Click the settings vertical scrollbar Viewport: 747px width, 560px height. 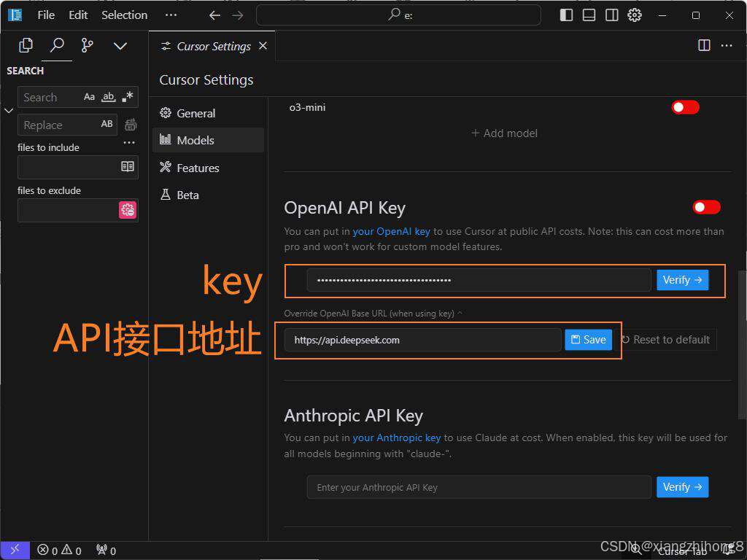[x=742, y=345]
